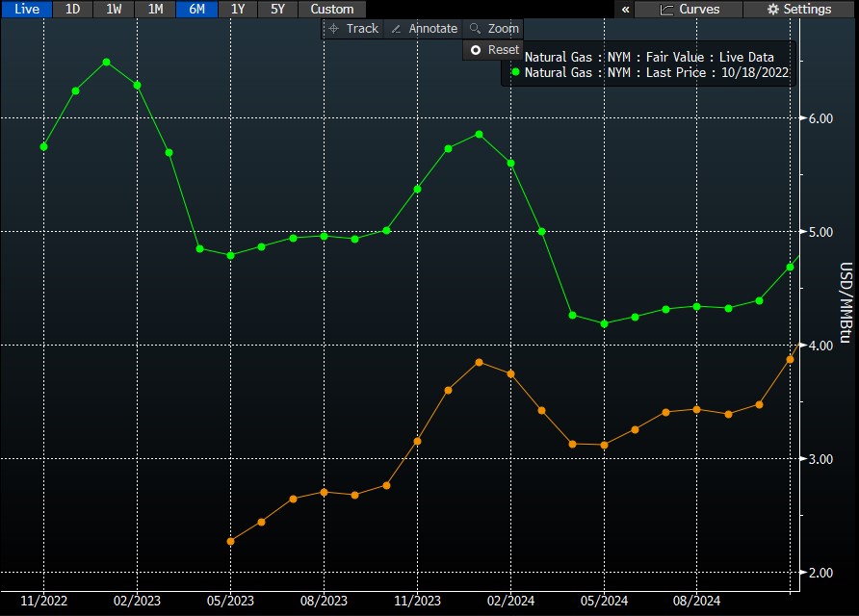Click the green Last Price legend dot
The height and width of the screenshot is (616, 859).
coord(515,72)
